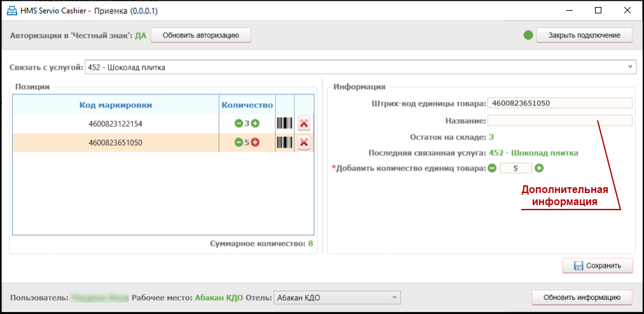
Task: Click plus next to add quantity field
Action: pos(539,168)
